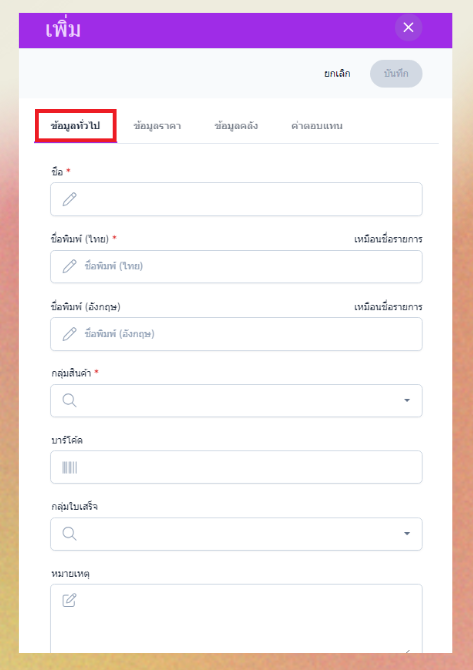Image resolution: width=473 pixels, height=670 pixels.
Task: Focus the หมายเหตุ notes text area
Action: [236, 618]
